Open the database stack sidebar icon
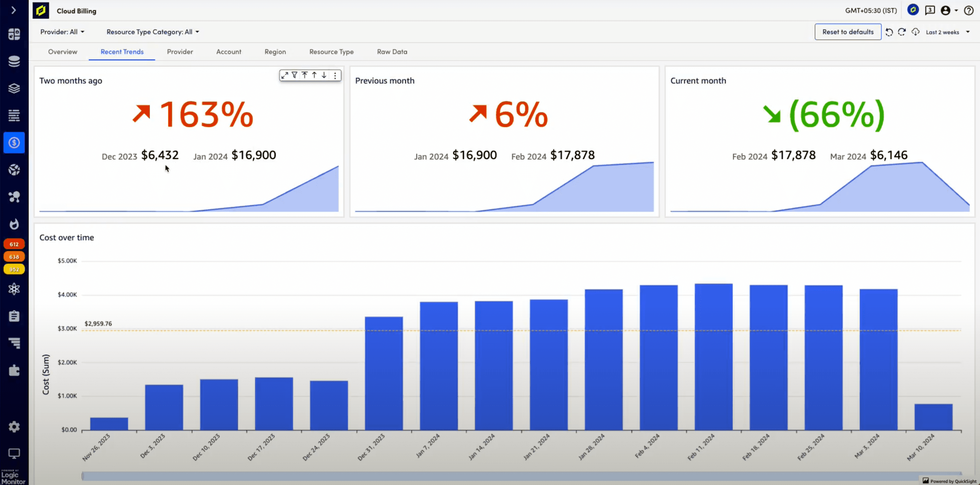 pos(14,61)
